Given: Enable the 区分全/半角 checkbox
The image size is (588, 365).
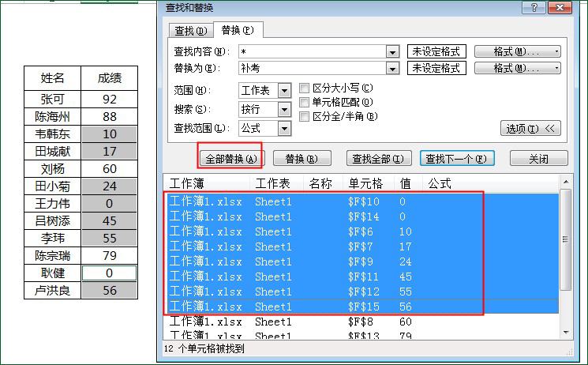Looking at the screenshot, I should tap(304, 116).
